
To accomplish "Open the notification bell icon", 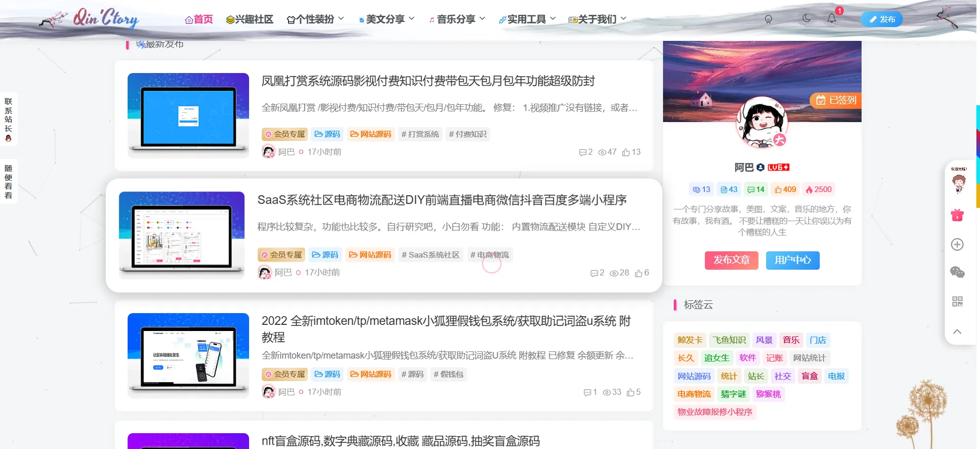I will tap(831, 18).
